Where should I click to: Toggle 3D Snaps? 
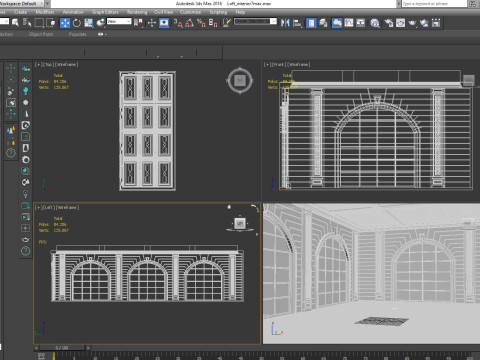pyautogui.click(x=178, y=23)
